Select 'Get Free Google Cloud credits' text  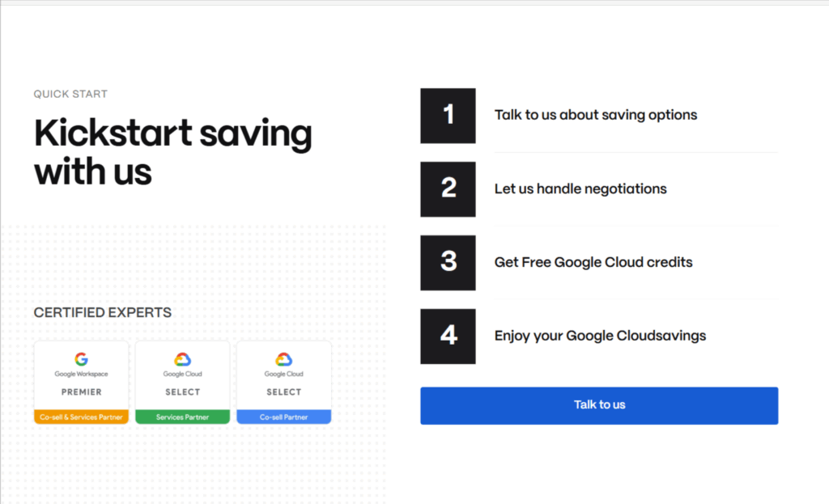593,263
